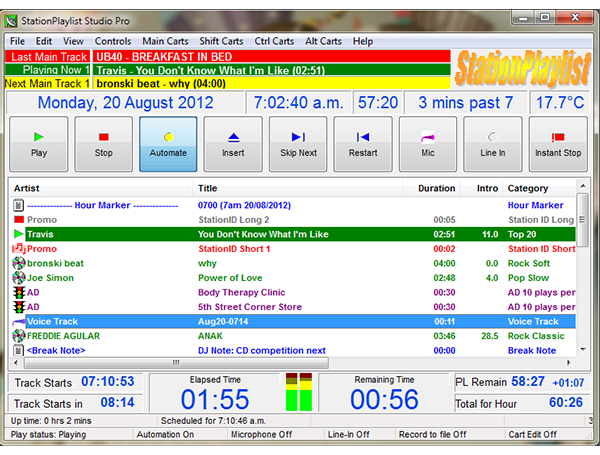Viewport: 600px width, 455px height.
Task: Click the red icon beside StationID Long 2
Action: (x=19, y=220)
